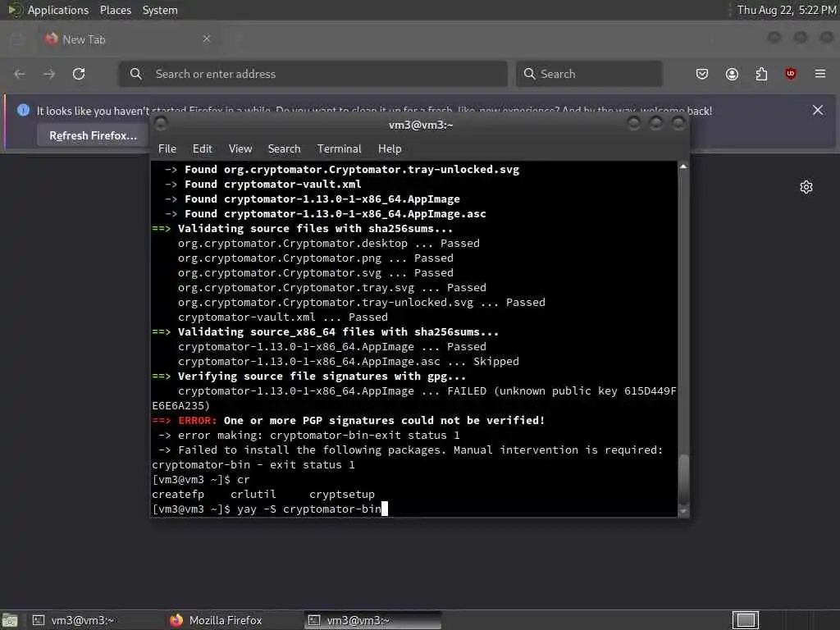This screenshot has width=840, height=630.
Task: Click the uBlock Origin shield icon
Action: pos(791,74)
